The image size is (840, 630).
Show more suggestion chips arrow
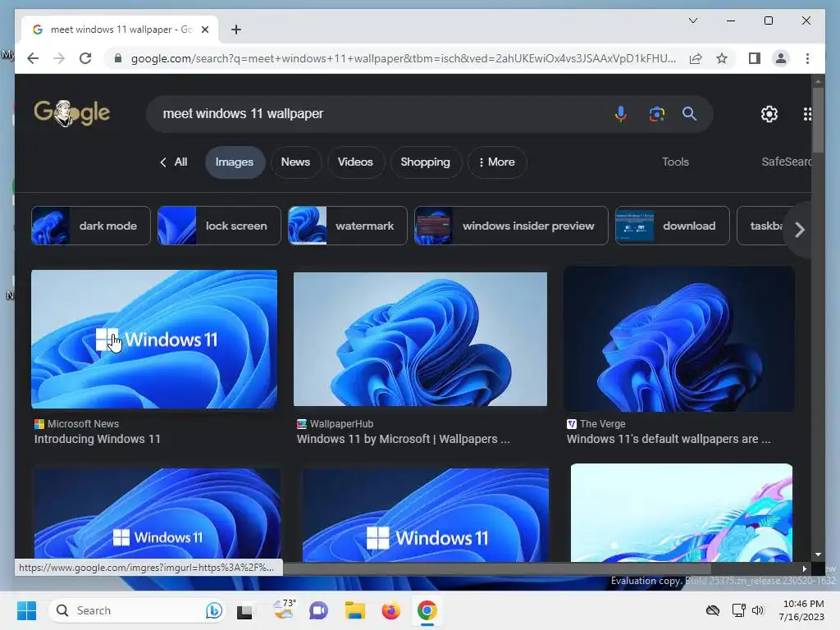click(799, 230)
